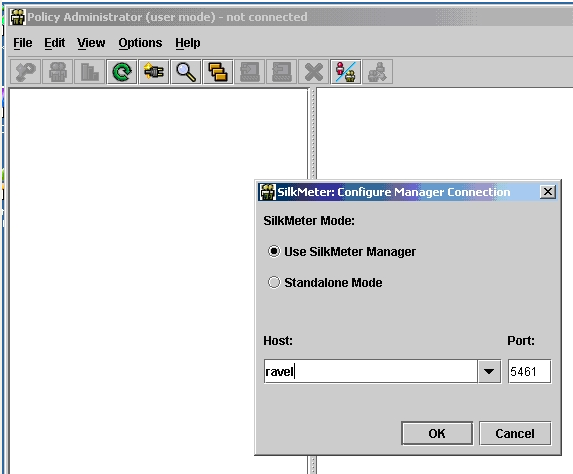Click the stacked yellow windows icon
The height and width of the screenshot is (474, 573).
(x=218, y=72)
